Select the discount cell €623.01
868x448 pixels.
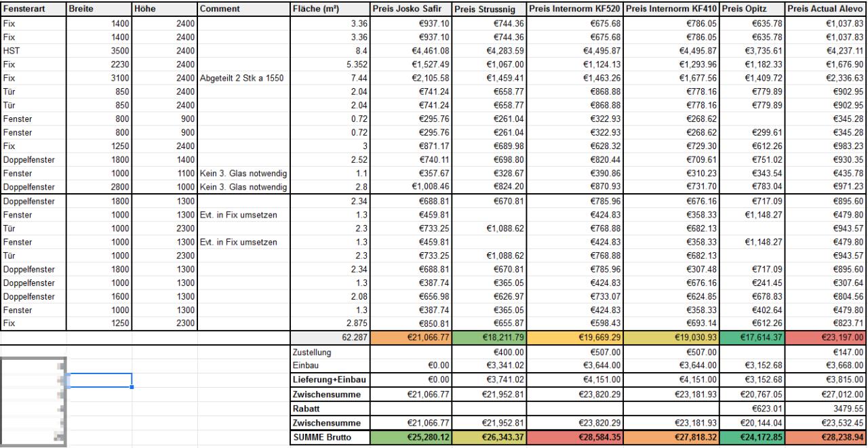click(753, 409)
